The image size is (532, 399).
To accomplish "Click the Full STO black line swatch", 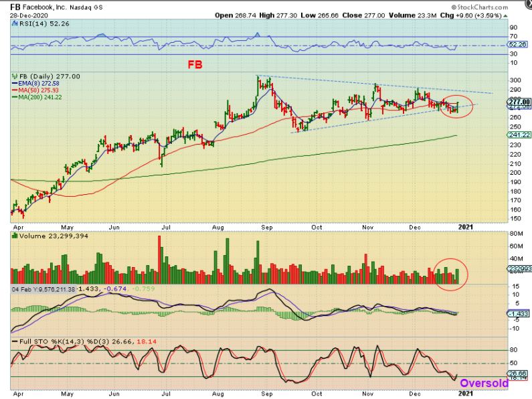I will [x=15, y=341].
